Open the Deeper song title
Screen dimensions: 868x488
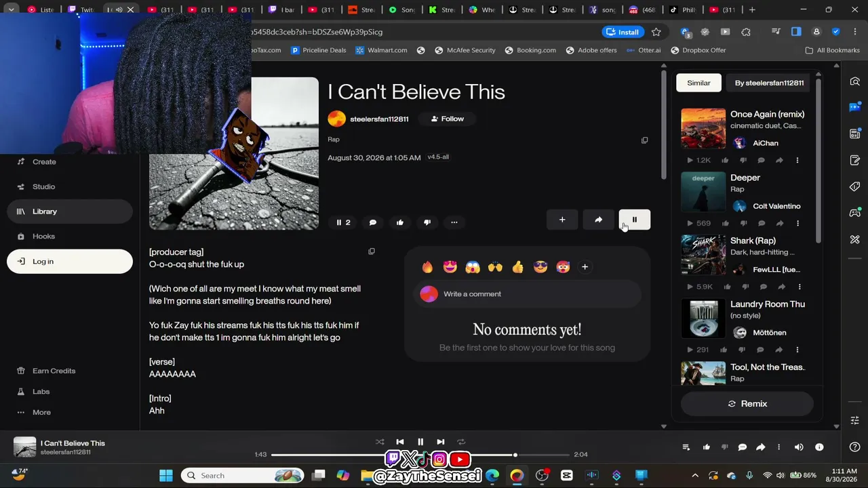(x=745, y=178)
